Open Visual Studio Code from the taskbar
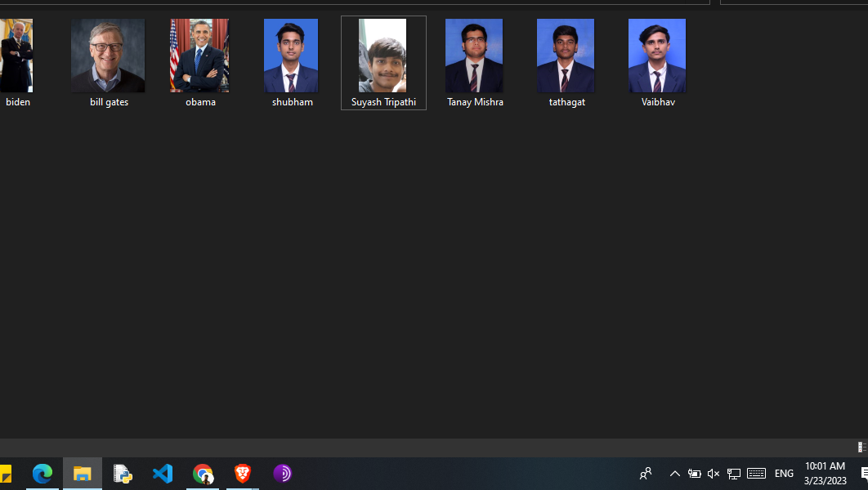Viewport: 868px width, 490px height. (x=163, y=474)
